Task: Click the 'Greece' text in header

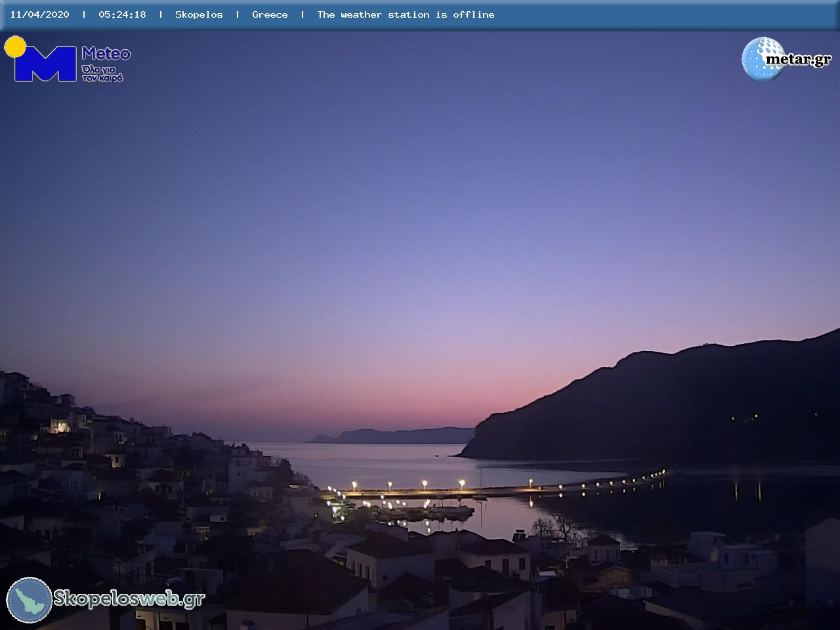Action: (270, 14)
